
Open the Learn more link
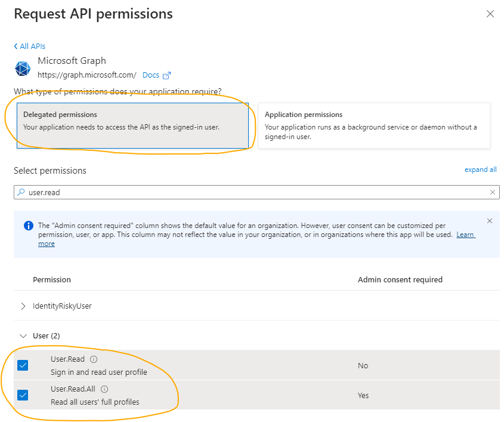[x=465, y=235]
